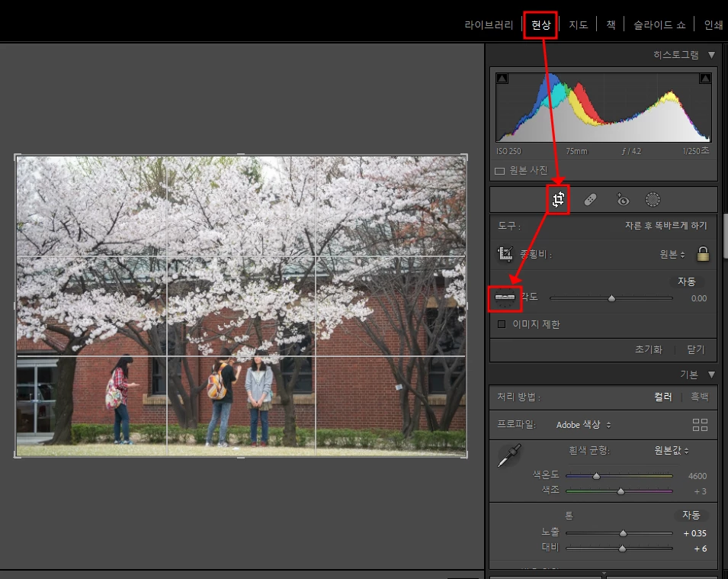728x579 pixels.
Task: Click the 자동 button above angle slider
Action: [686, 281]
